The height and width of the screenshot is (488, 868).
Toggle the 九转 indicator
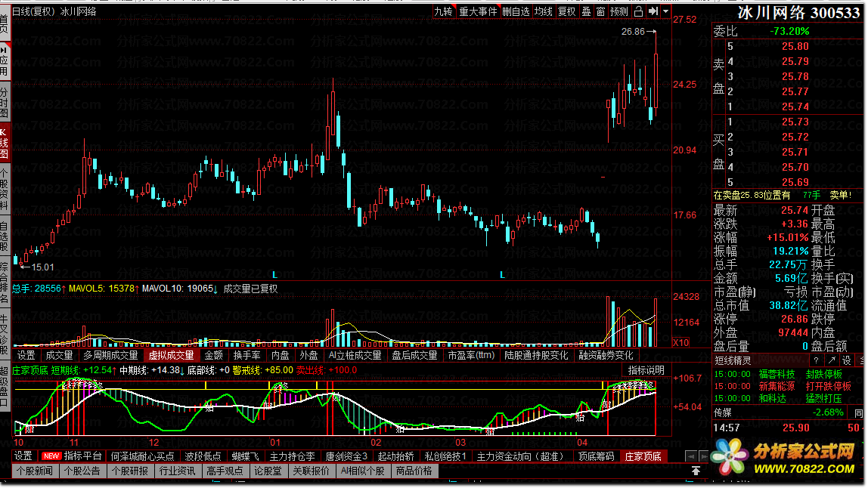pos(443,11)
